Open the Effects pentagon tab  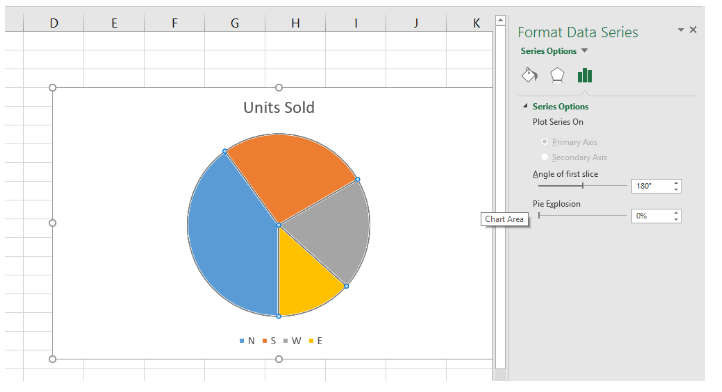coord(557,75)
